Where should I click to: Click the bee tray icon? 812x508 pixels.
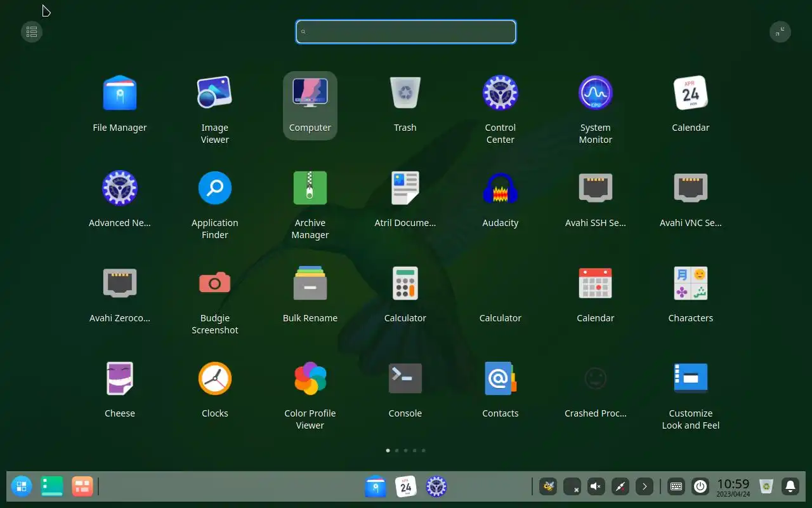point(548,487)
